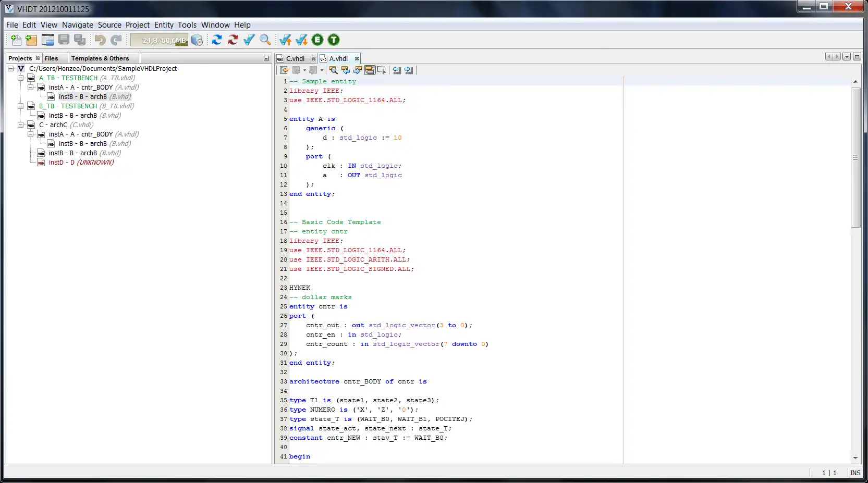Switch to the C.vhdl editor tab
Screen dimensions: 868x483
tap(295, 59)
